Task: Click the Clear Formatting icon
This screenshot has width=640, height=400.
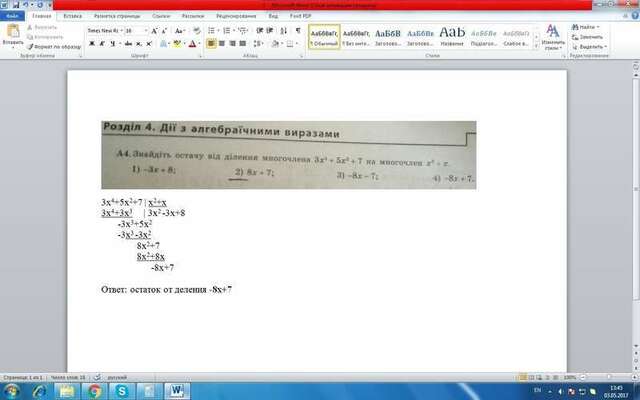Action: [197, 31]
